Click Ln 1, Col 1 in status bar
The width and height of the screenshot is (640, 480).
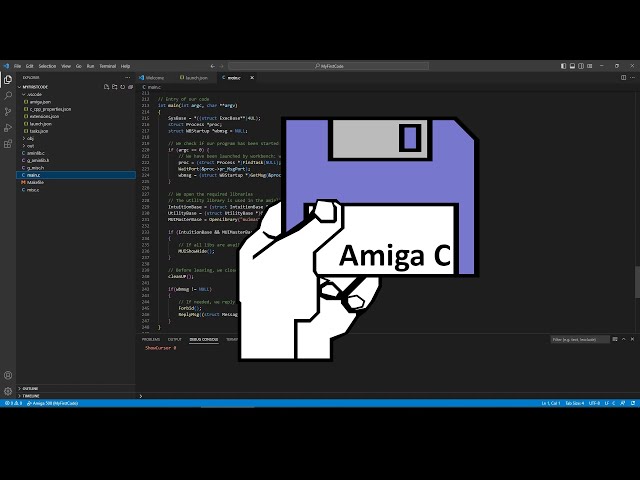[x=551, y=403]
